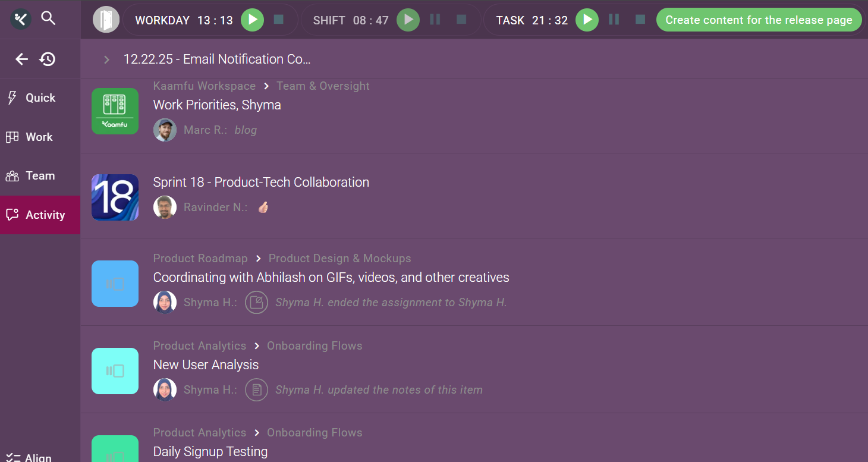Open the Team sidebar section
The width and height of the screenshot is (868, 462).
[x=40, y=176]
